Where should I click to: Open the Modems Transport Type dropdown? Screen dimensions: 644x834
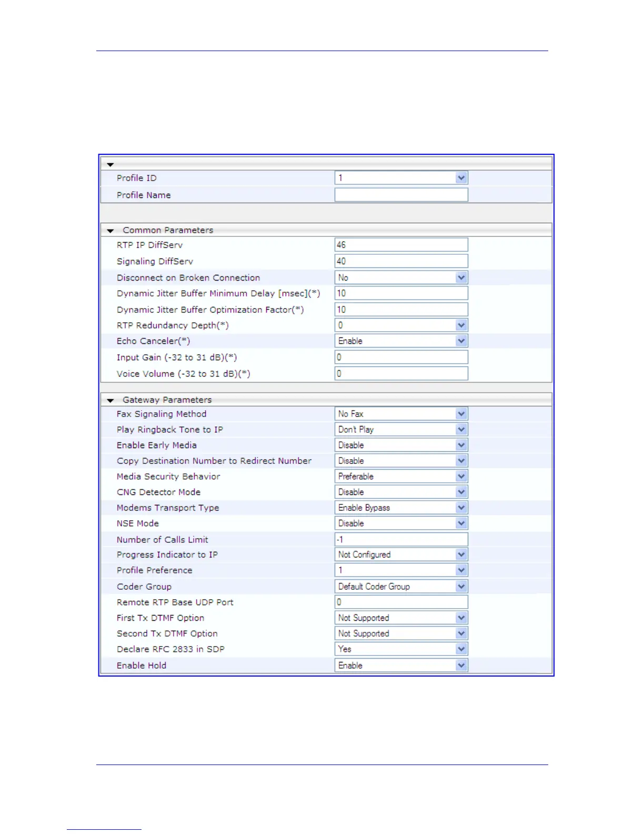[x=401, y=508]
